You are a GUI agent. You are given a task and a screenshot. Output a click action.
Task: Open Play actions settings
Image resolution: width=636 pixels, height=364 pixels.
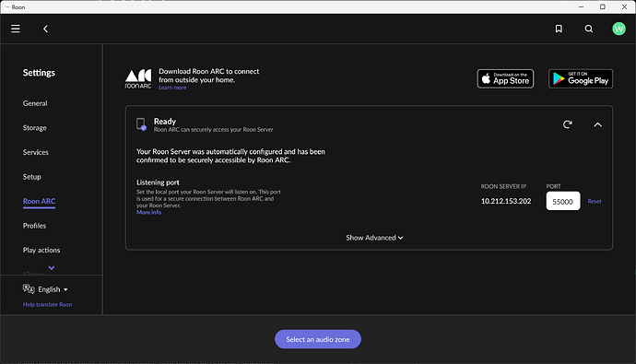tap(41, 250)
